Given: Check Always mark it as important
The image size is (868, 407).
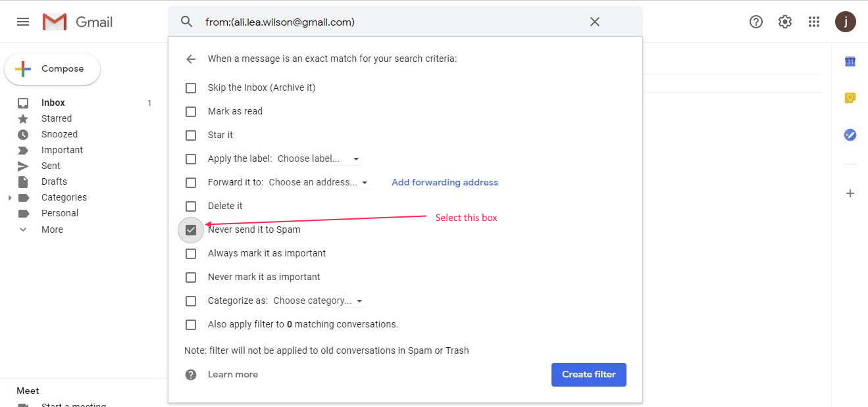Looking at the screenshot, I should (191, 253).
